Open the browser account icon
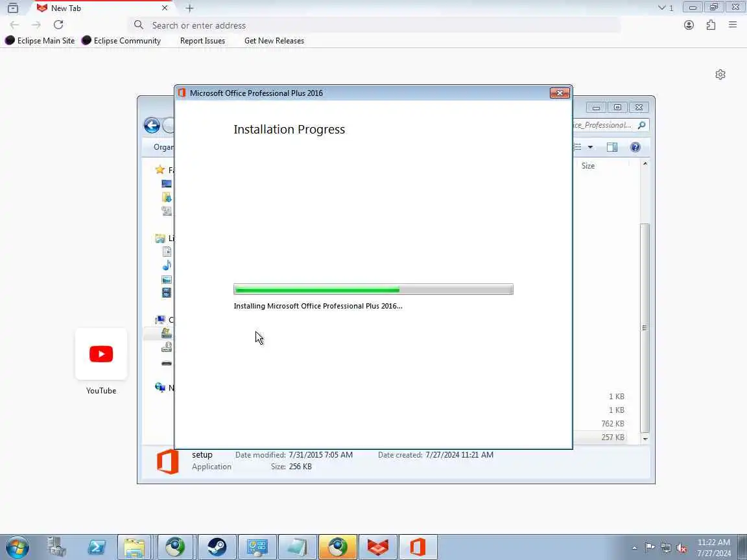 click(x=689, y=25)
